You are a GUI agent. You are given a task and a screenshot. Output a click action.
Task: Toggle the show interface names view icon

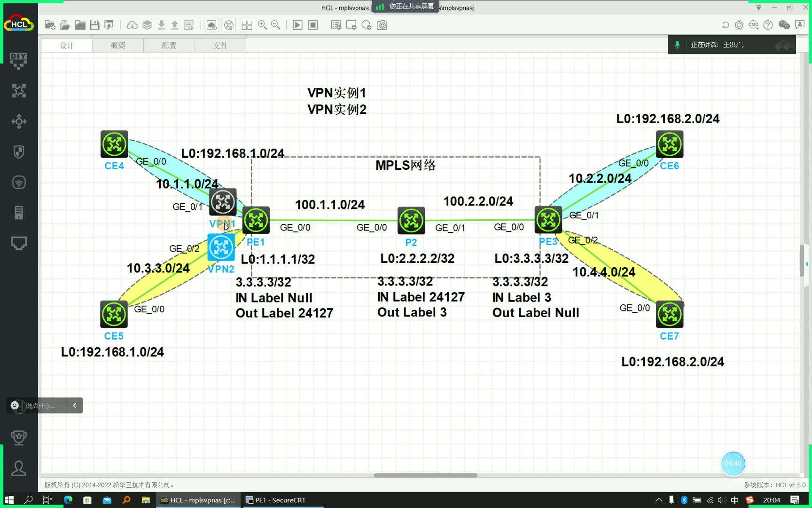212,25
